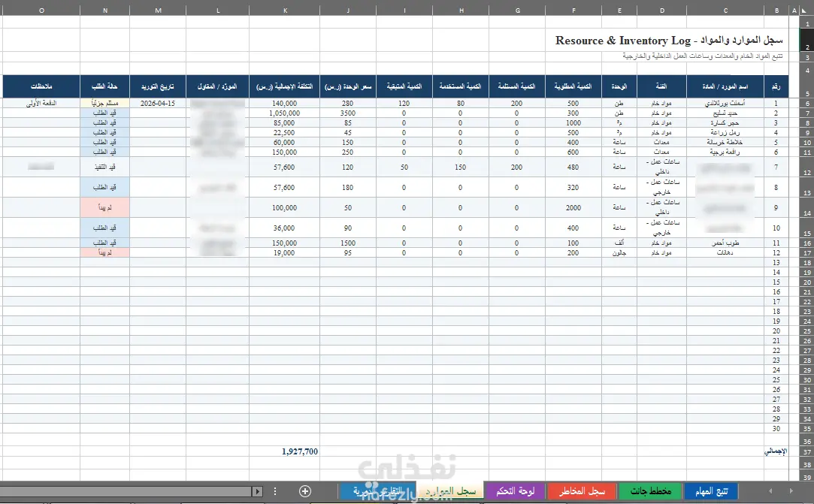This screenshot has width=814, height=504.
Task: Select column C header
Action: [x=725, y=11]
